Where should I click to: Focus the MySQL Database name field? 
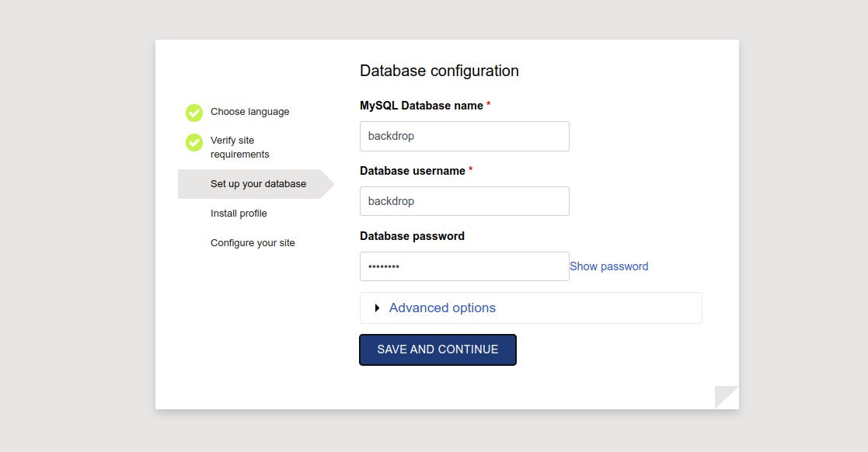(464, 136)
